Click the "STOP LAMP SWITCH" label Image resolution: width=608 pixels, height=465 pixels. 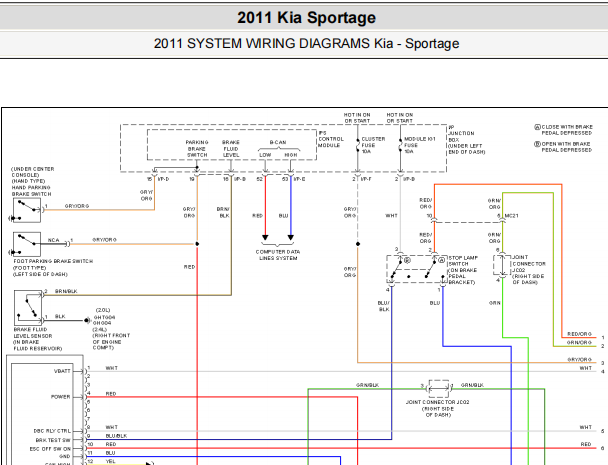463,261
